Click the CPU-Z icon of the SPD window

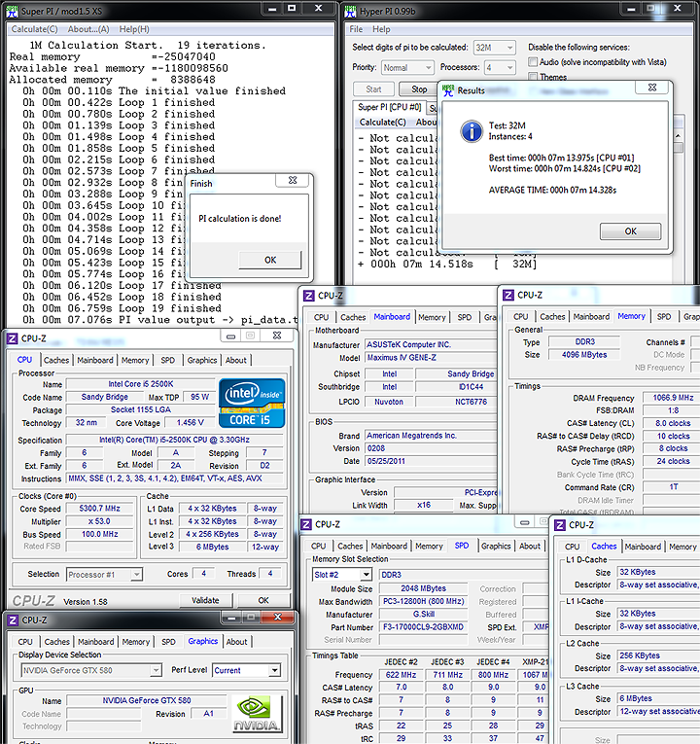coord(306,524)
